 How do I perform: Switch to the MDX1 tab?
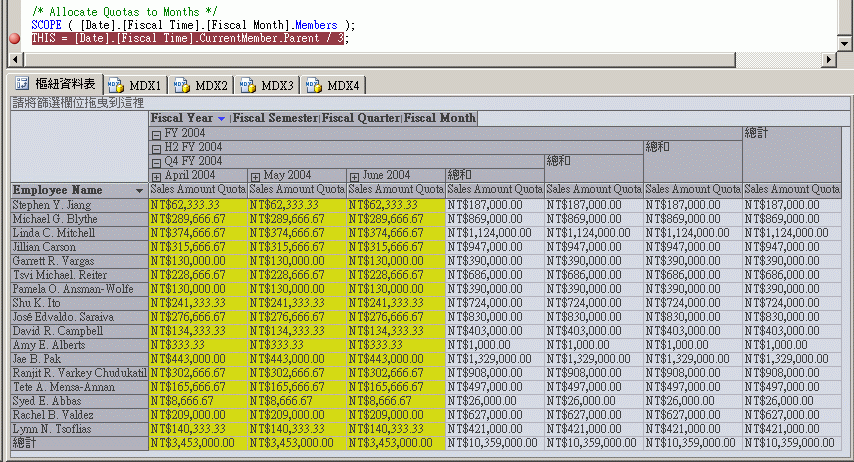(136, 86)
